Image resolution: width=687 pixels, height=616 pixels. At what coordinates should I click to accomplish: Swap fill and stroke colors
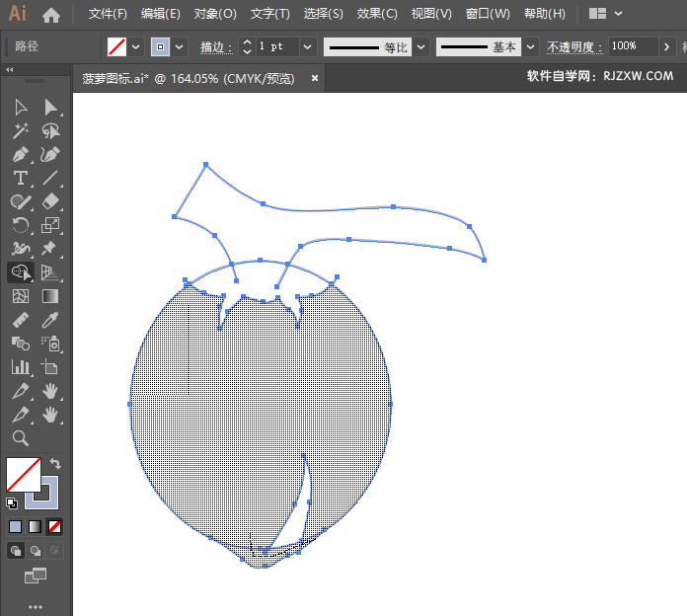click(56, 463)
